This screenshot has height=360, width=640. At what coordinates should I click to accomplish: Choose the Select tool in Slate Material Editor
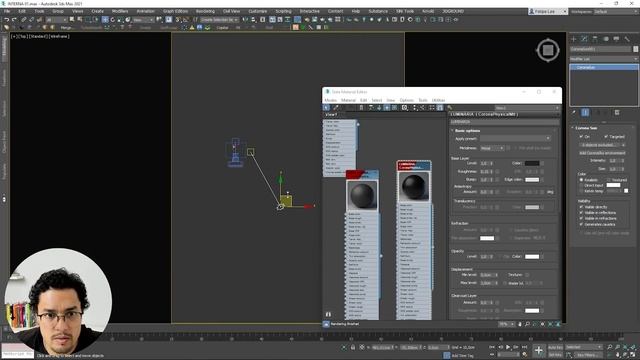coord(327,108)
